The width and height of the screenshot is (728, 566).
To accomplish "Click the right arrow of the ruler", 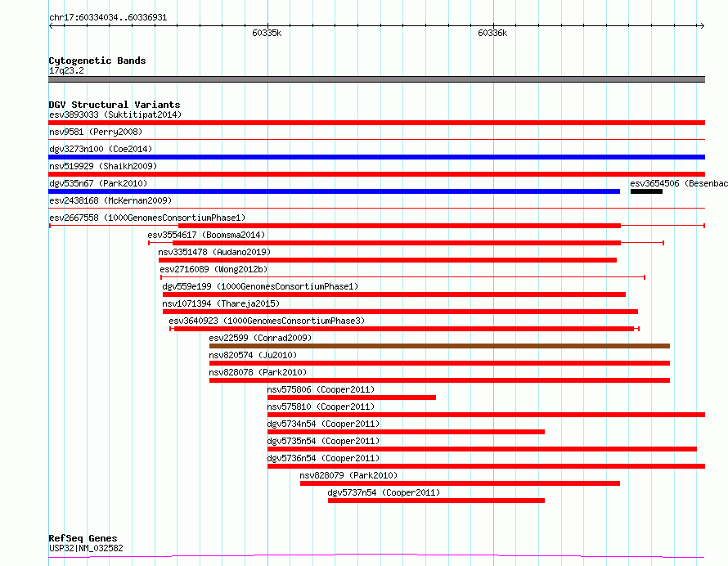I will pyautogui.click(x=702, y=25).
